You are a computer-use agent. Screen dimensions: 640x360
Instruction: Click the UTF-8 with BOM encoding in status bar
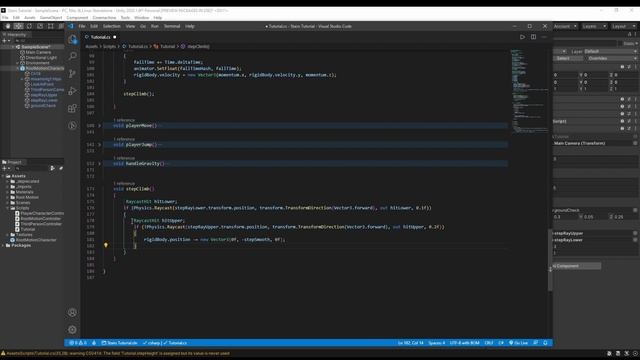point(464,343)
